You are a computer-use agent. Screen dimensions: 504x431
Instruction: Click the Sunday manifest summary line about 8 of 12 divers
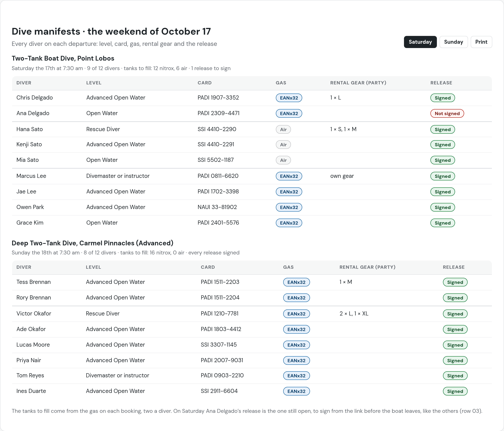click(126, 253)
